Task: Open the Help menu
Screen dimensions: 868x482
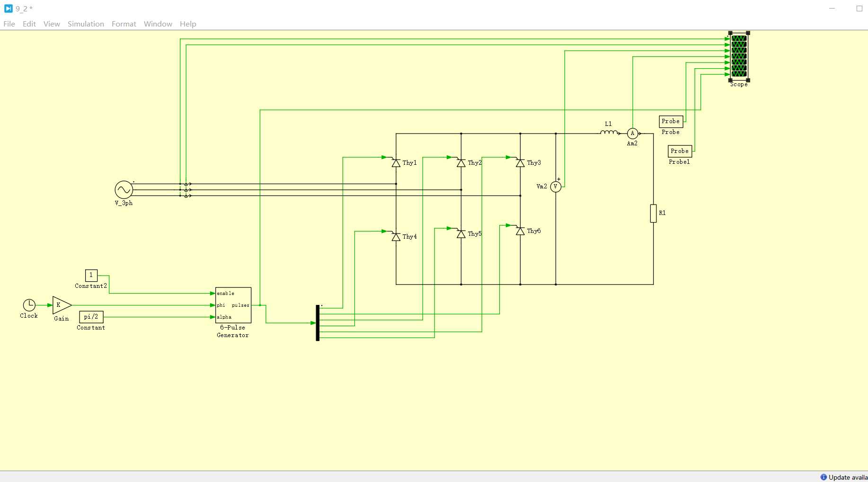Action: (188, 24)
